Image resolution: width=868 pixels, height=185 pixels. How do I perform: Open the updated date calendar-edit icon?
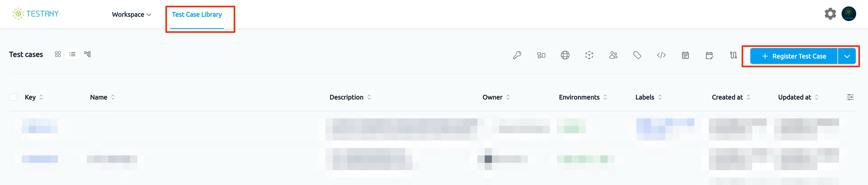pos(709,55)
